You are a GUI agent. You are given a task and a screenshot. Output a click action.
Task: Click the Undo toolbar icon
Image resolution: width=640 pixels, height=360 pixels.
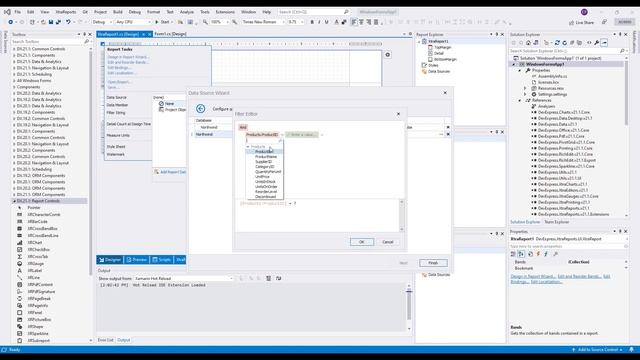tap(68, 22)
